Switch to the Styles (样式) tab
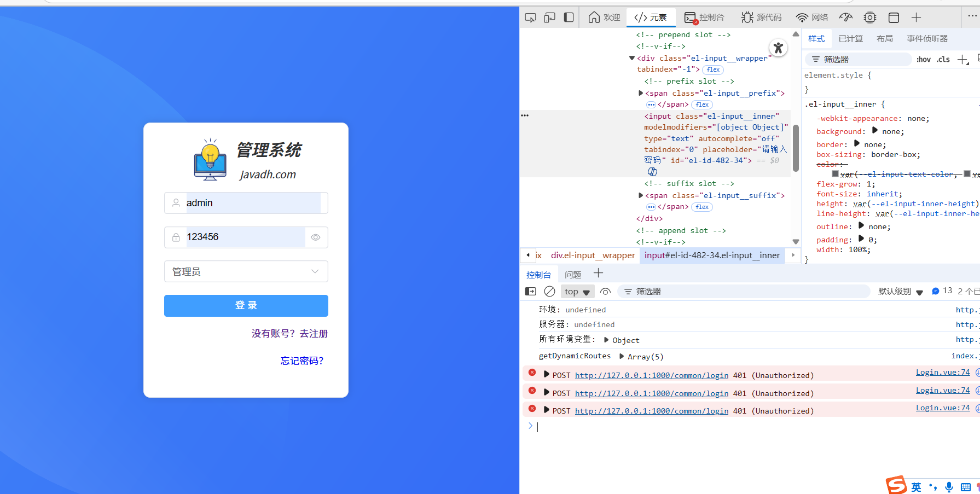 (816, 39)
